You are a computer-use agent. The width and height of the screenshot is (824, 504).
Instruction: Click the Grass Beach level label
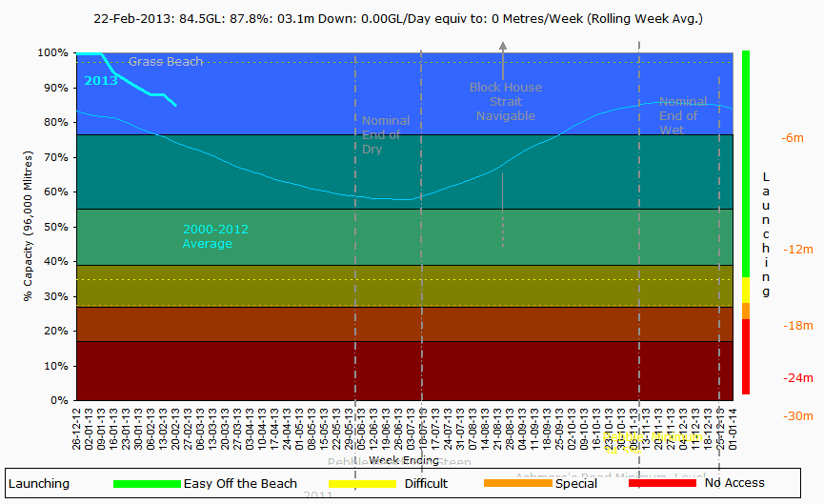tap(166, 62)
